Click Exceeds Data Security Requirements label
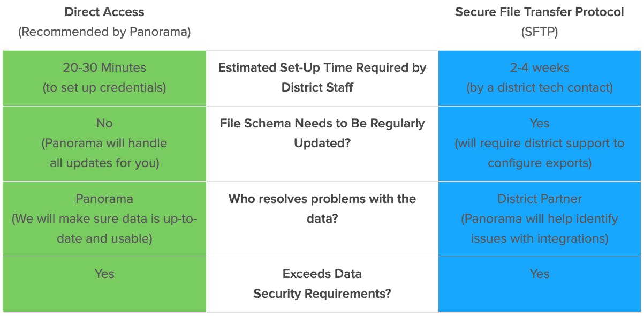This screenshot has height=316, width=644. click(x=322, y=284)
